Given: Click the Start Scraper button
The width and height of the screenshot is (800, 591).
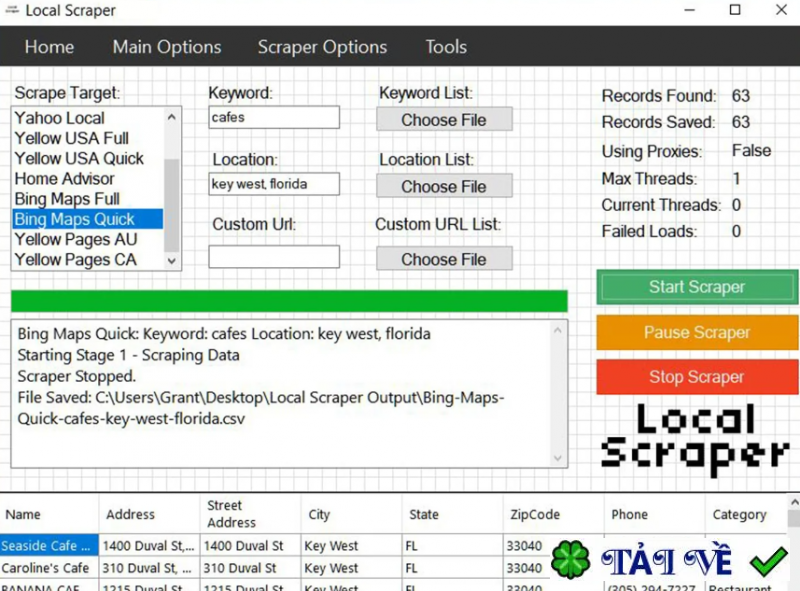Looking at the screenshot, I should click(697, 287).
